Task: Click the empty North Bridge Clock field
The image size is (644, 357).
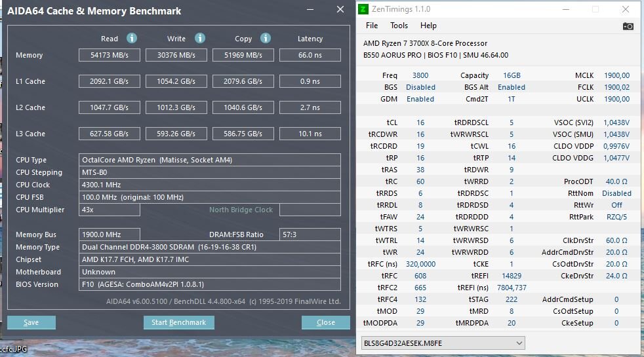Action: pos(310,210)
